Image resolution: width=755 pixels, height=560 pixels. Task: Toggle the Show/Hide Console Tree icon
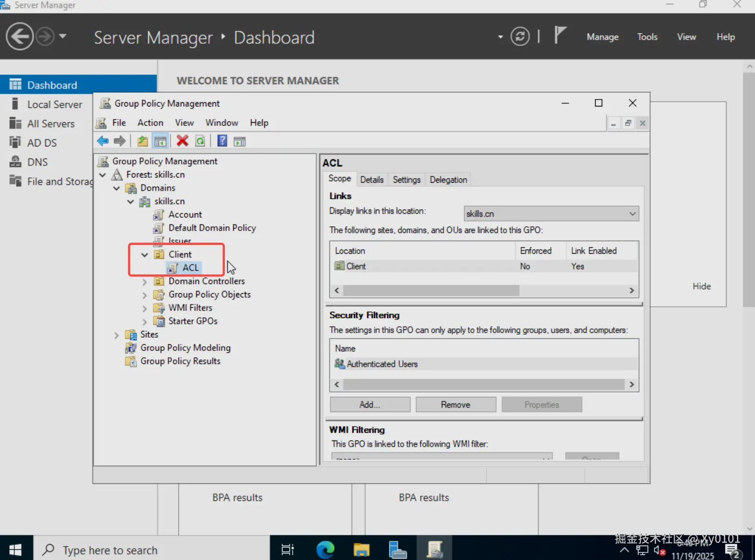click(x=160, y=141)
